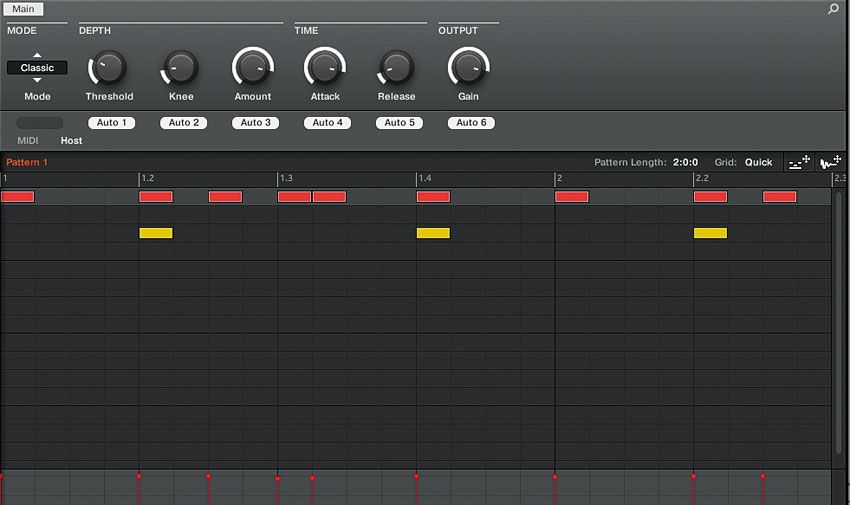
Task: Select the waveform sample view icon
Action: 830,162
